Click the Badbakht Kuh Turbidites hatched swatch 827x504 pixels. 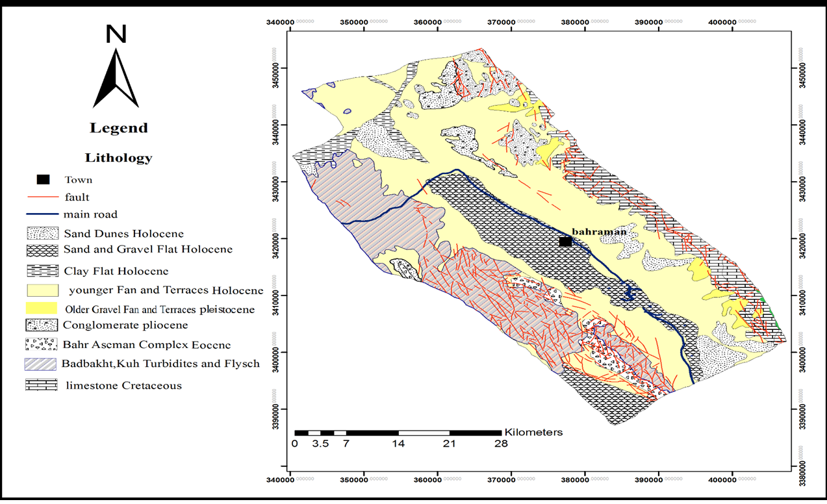[x=42, y=364]
